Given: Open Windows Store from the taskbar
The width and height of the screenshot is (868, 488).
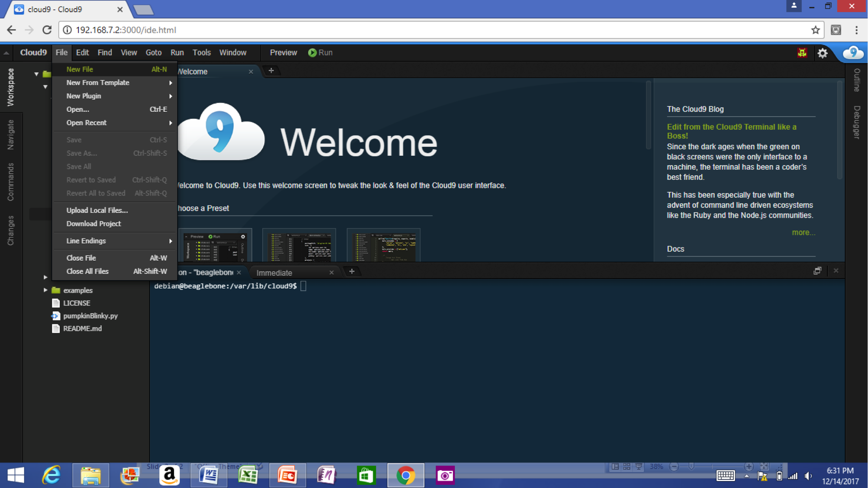Looking at the screenshot, I should 366,475.
